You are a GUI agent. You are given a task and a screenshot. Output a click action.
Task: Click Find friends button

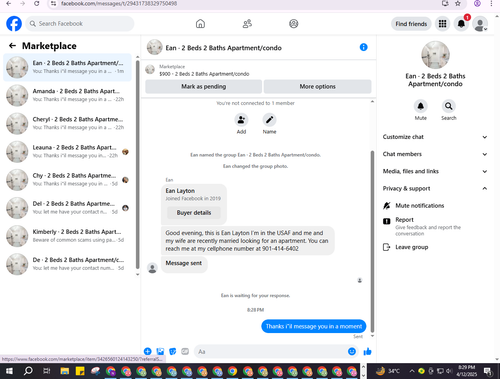tap(411, 24)
